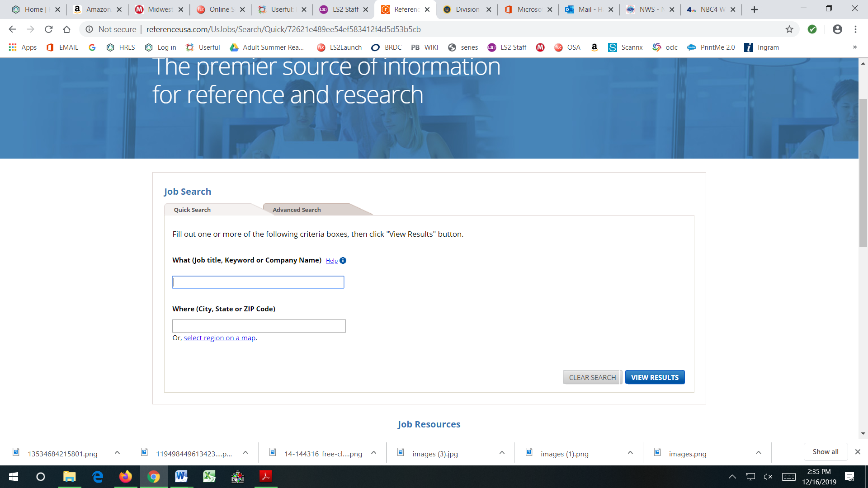Show more bookmarks overflow chevron
The height and width of the screenshot is (488, 868).
click(854, 47)
